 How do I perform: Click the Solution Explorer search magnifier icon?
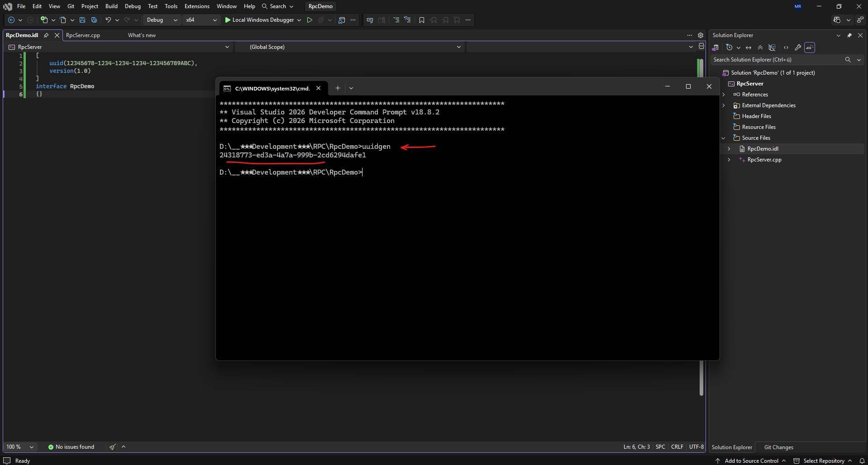tap(848, 60)
